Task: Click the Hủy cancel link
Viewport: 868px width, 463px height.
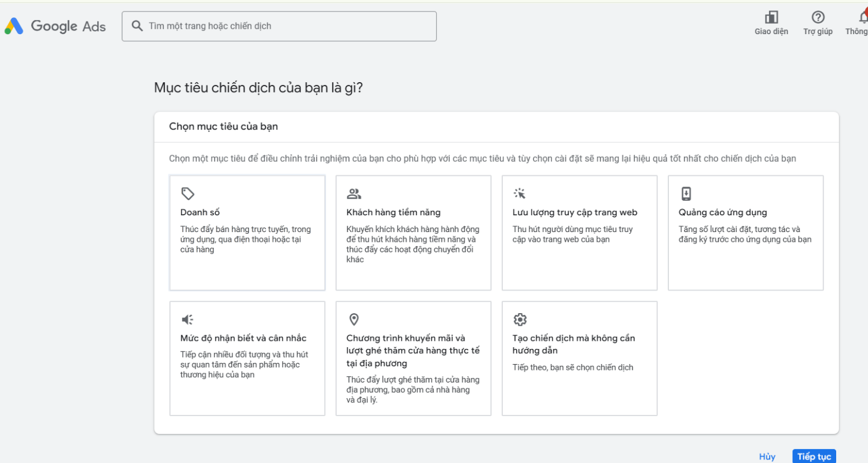Action: point(767,457)
